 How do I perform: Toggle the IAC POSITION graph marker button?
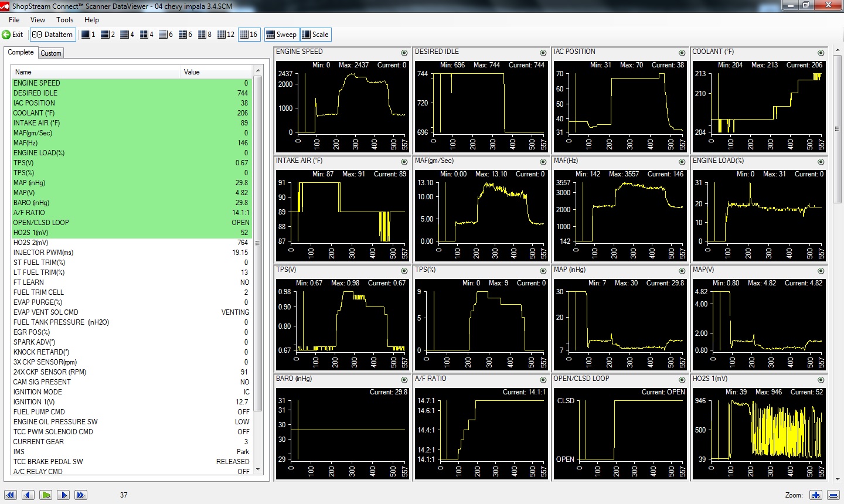point(682,53)
